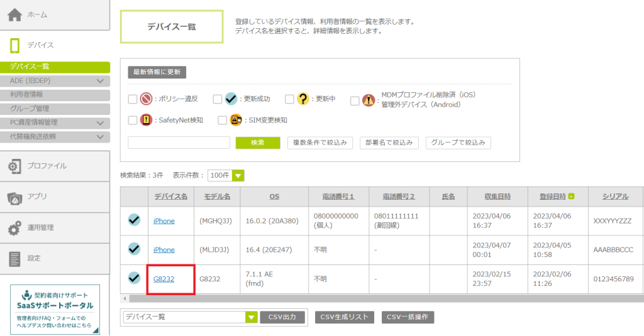
Task: Click the Device smartphone icon in sidebar
Action: pyautogui.click(x=15, y=45)
